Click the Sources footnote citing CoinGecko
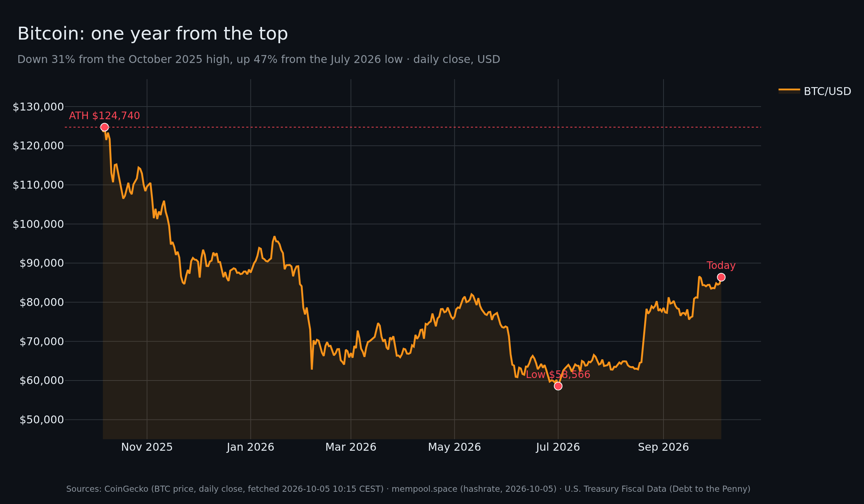Image resolution: width=864 pixels, height=504 pixels. (x=408, y=489)
